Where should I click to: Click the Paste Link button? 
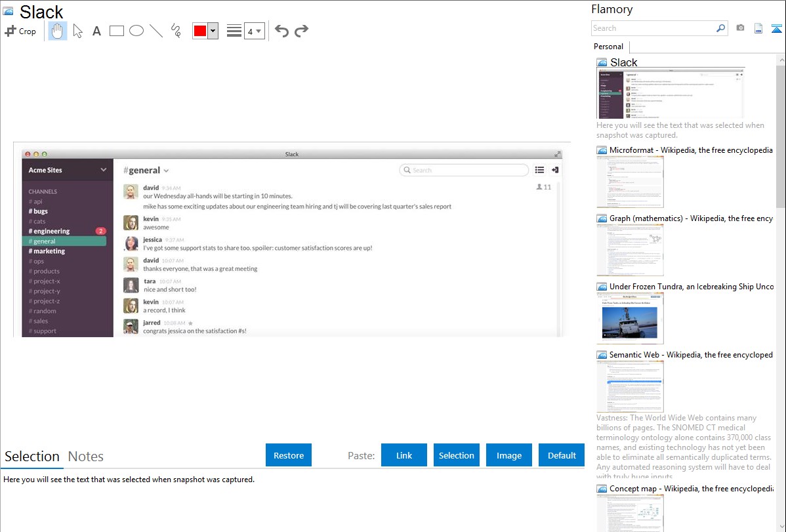404,455
